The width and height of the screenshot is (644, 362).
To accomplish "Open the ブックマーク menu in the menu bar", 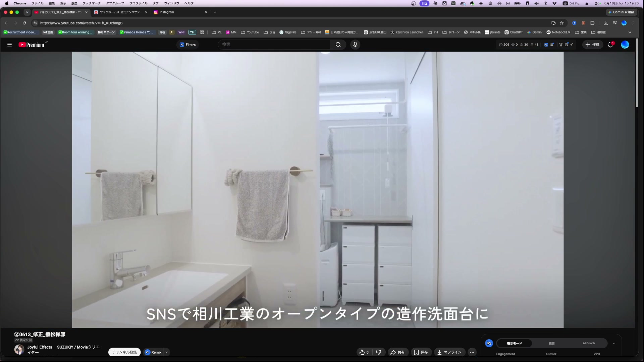I will (x=92, y=3).
